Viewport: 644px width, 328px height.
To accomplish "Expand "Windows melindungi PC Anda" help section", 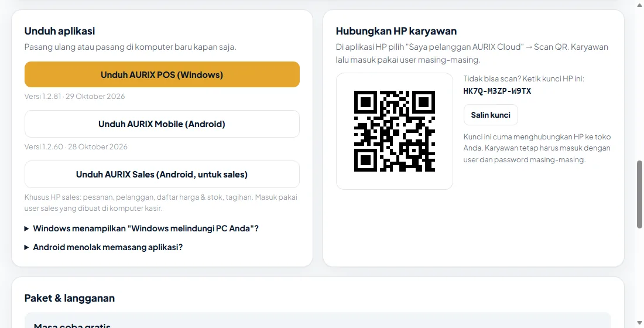I will point(141,228).
